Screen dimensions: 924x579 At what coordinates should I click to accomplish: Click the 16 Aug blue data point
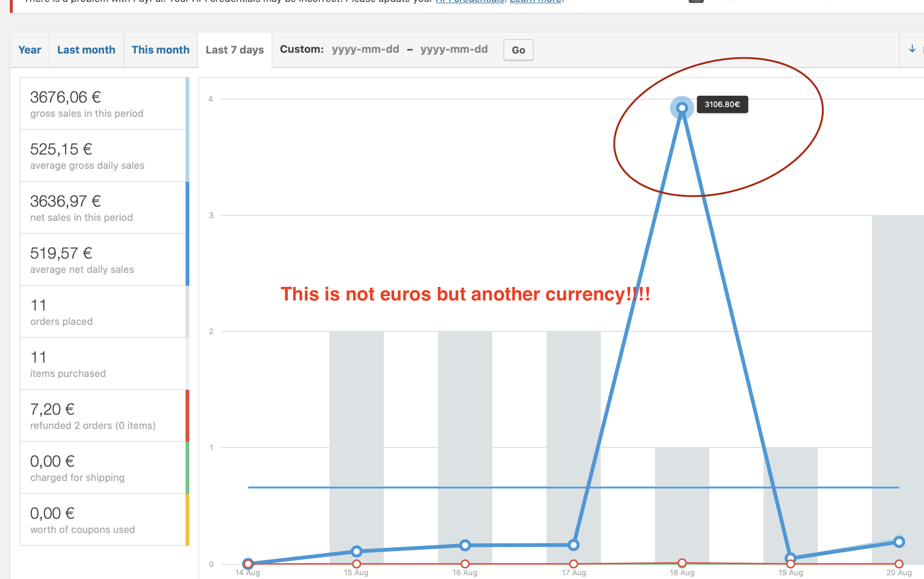tap(465, 545)
